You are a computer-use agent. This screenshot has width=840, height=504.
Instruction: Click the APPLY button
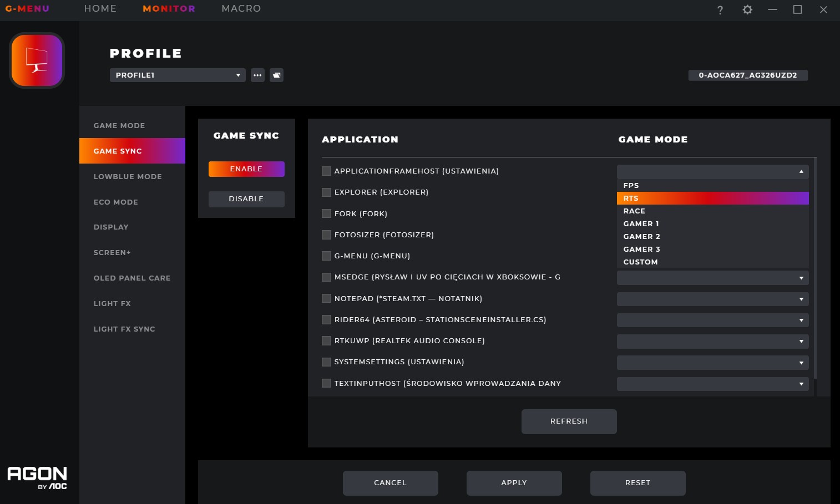(x=514, y=483)
